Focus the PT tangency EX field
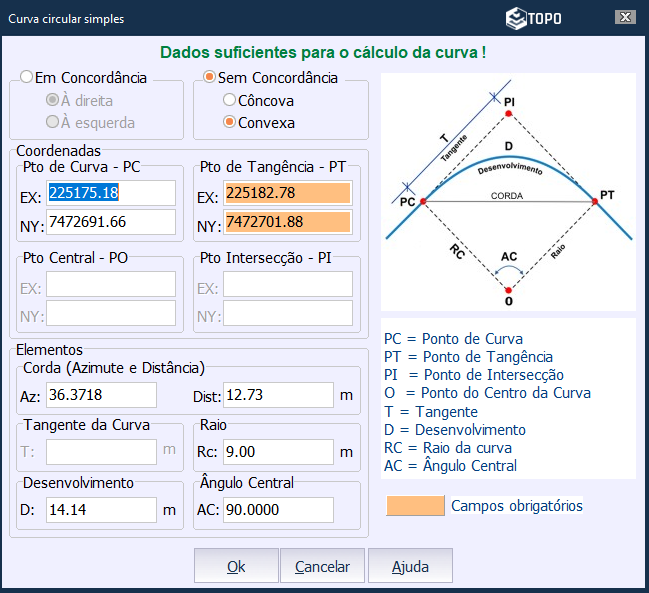This screenshot has width=649, height=593. coord(288,193)
